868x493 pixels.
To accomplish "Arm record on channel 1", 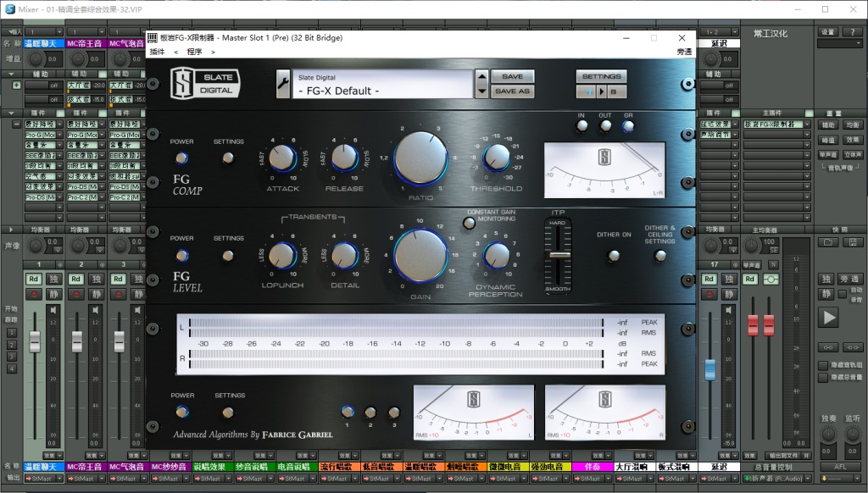I will pyautogui.click(x=34, y=294).
